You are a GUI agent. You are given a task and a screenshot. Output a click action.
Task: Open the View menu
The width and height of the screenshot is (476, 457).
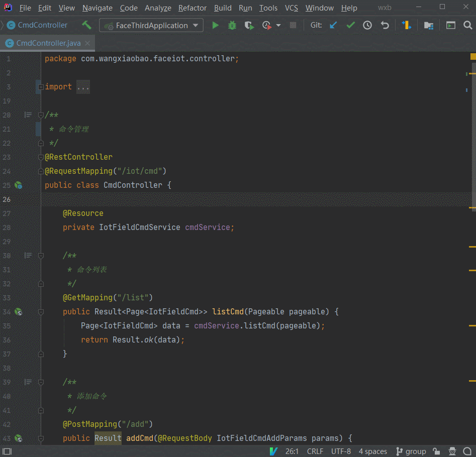click(x=67, y=8)
